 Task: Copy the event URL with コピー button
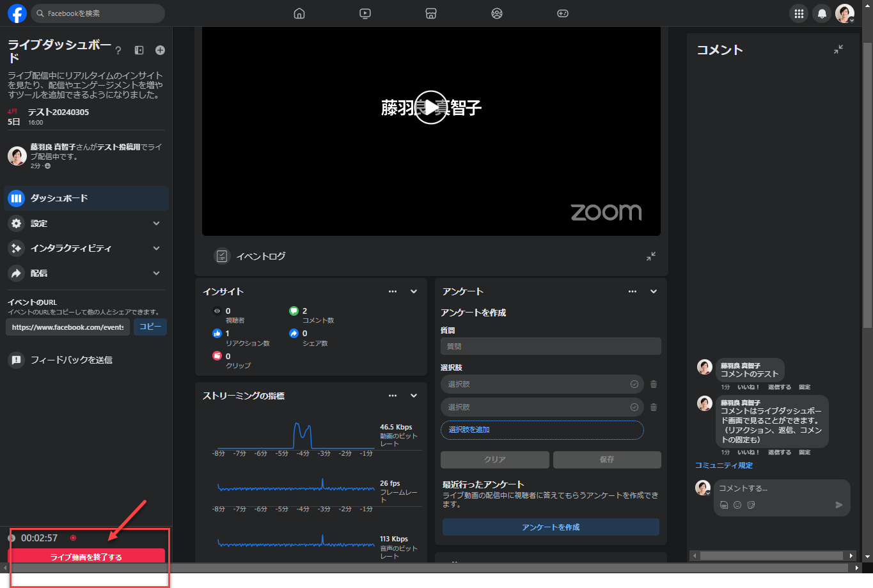150,327
